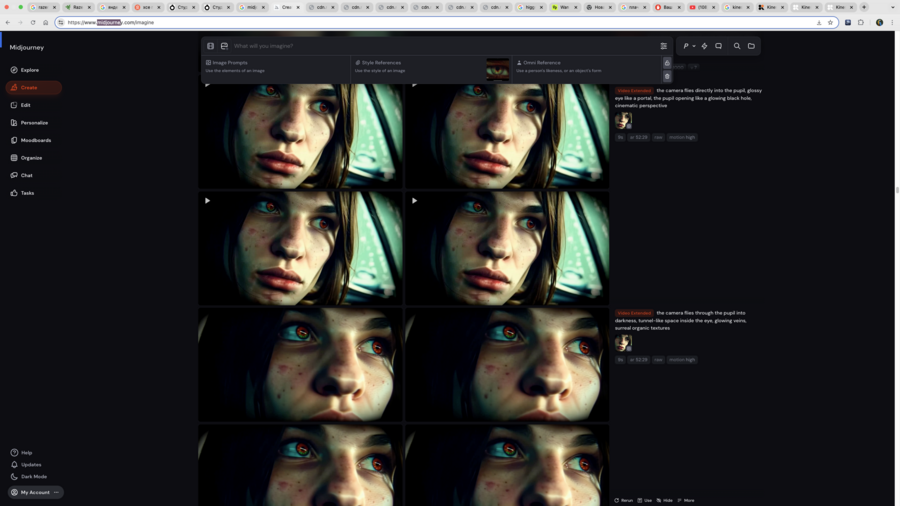This screenshot has height=506, width=900.
Task: Open the browser extensions puzzle icon
Action: click(860, 22)
